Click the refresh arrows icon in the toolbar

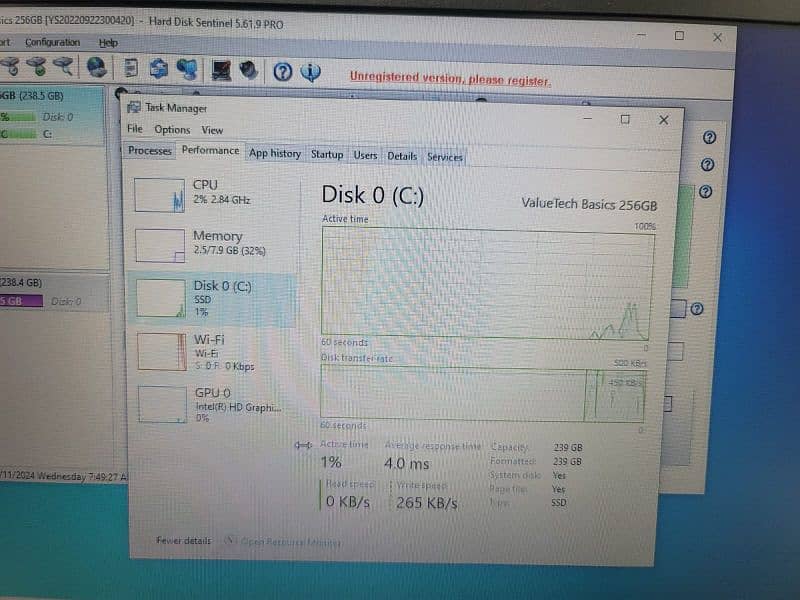(x=158, y=69)
